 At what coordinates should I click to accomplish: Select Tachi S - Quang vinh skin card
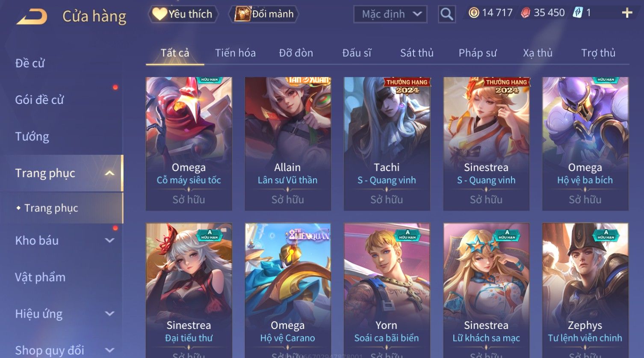coord(387,144)
